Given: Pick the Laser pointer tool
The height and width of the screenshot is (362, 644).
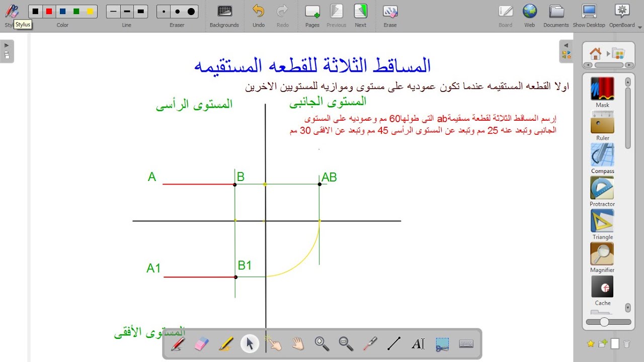Looking at the screenshot, I should tap(370, 344).
